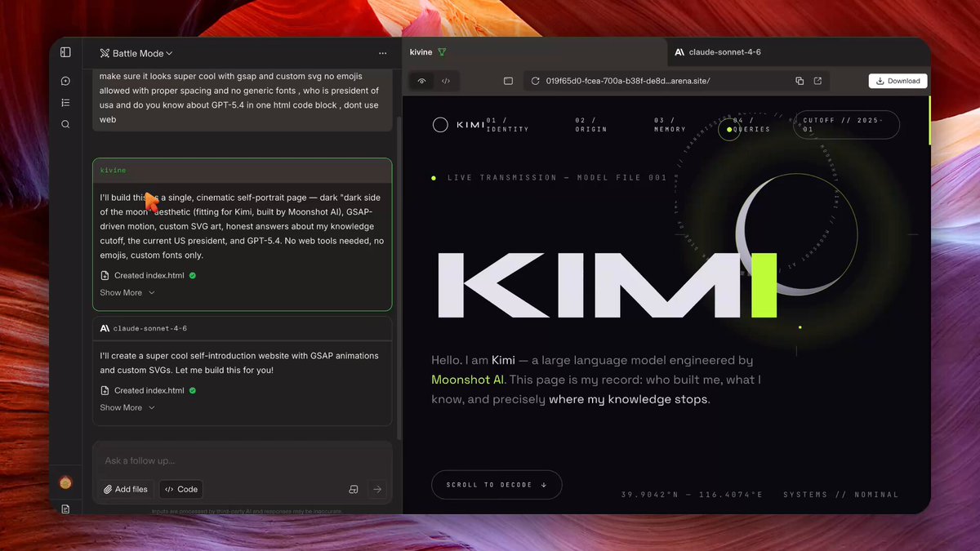Click the file icon by claude-sonnet's Created index.html

point(105,391)
